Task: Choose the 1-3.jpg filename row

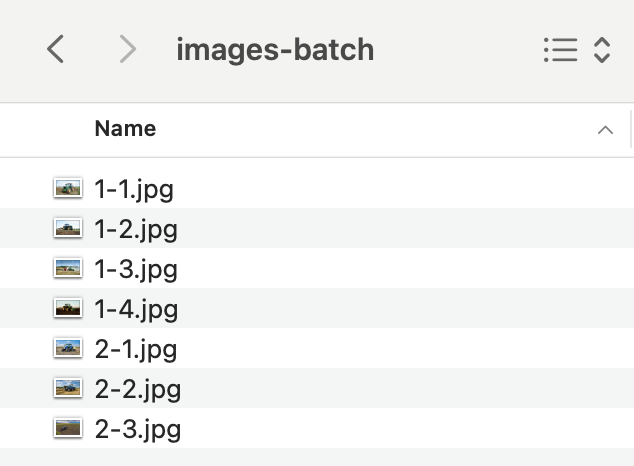Action: click(x=135, y=269)
